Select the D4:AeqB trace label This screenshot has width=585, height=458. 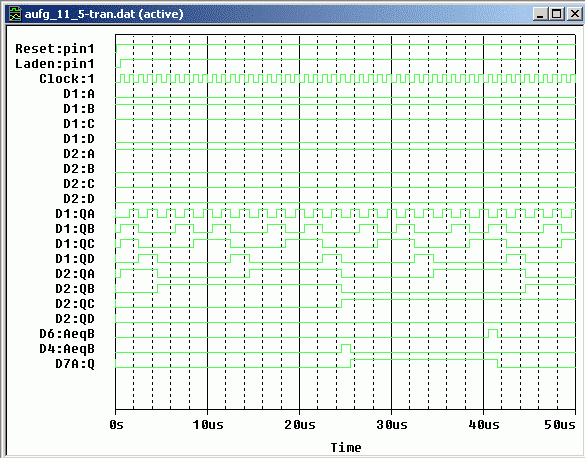[x=67, y=349]
